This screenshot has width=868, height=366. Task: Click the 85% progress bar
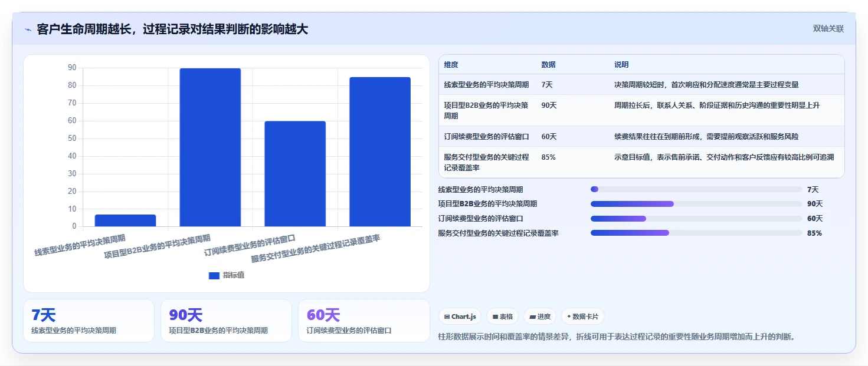pyautogui.click(x=696, y=233)
